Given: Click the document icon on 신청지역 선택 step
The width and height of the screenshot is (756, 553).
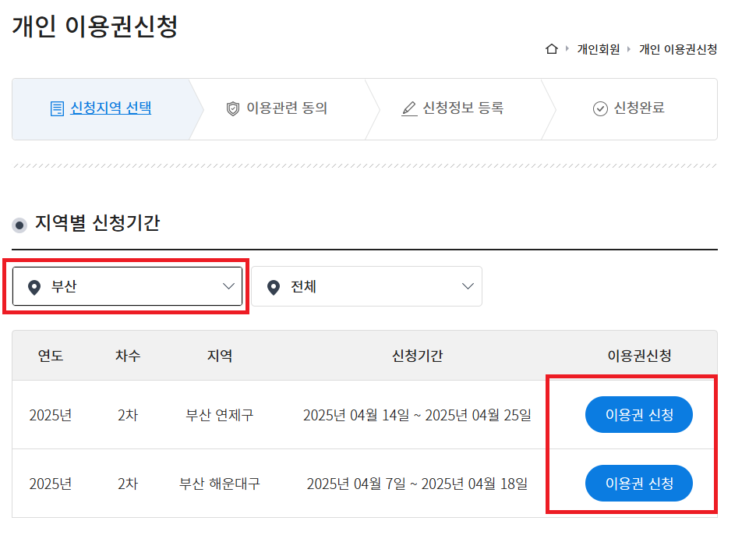Looking at the screenshot, I should click(x=58, y=109).
